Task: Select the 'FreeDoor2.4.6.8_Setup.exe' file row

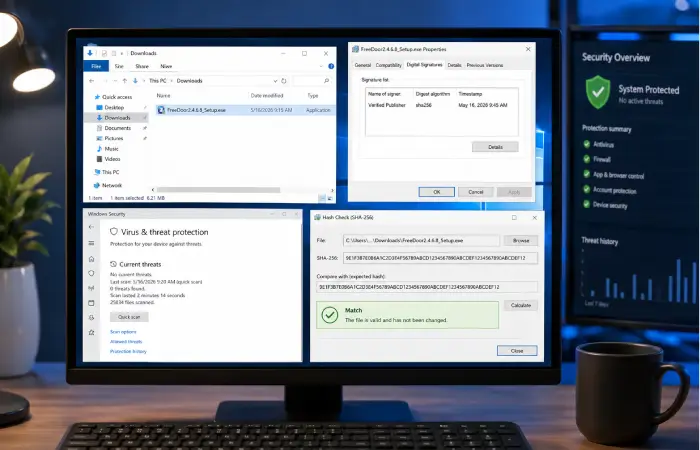Action: coord(245,110)
